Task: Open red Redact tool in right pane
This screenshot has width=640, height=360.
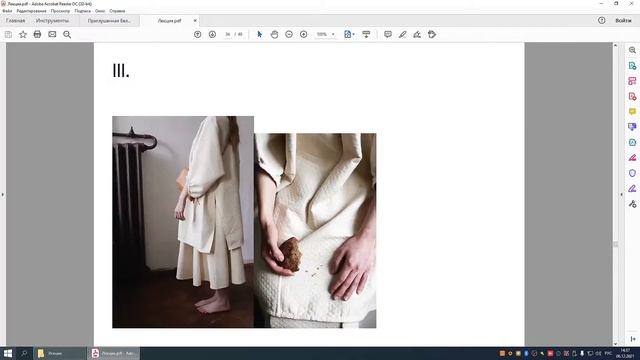Action: [632, 158]
